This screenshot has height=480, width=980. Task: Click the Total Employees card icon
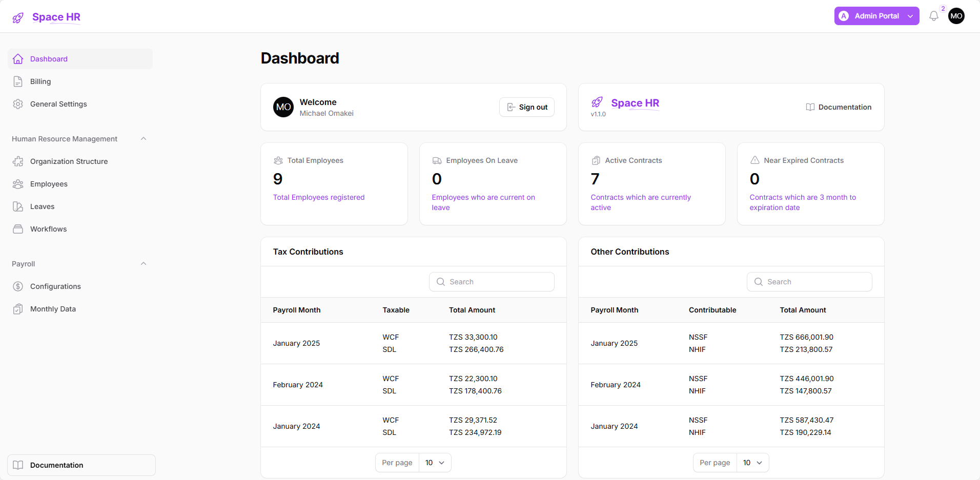tap(278, 160)
